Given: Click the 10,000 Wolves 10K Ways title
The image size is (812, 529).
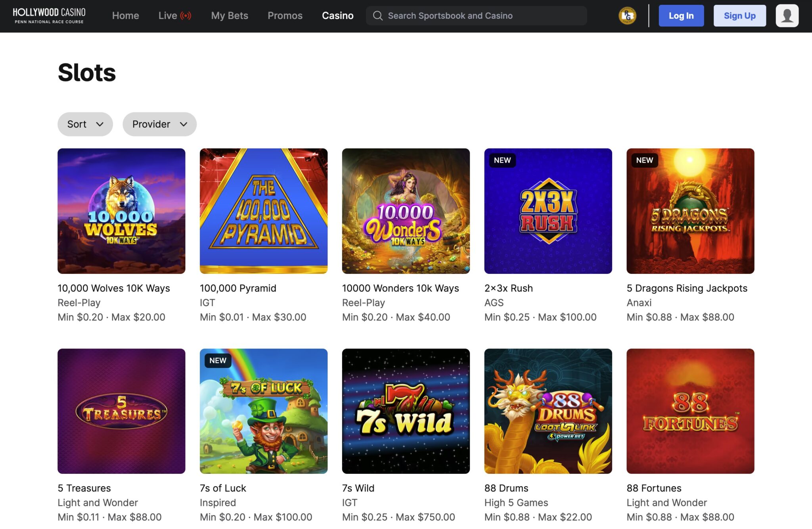Looking at the screenshot, I should coord(114,288).
